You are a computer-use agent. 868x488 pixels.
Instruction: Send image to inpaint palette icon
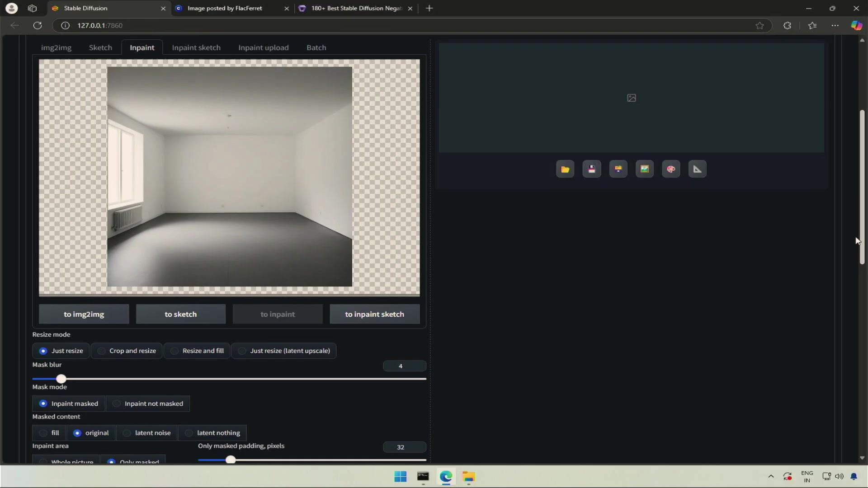(x=671, y=169)
